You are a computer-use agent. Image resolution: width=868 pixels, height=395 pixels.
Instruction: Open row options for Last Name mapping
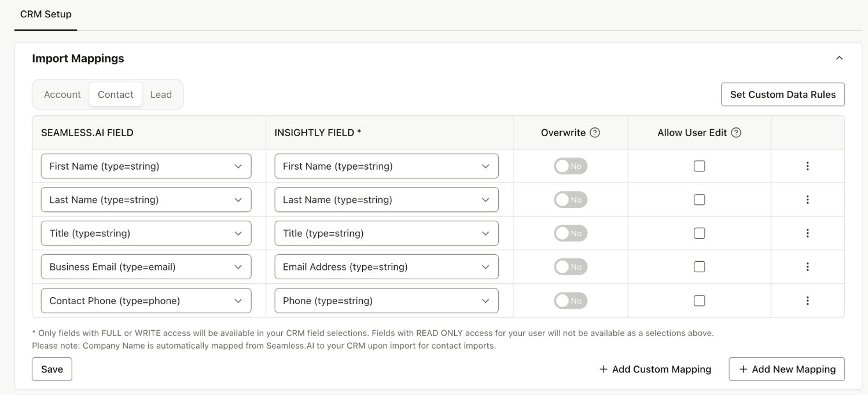807,200
